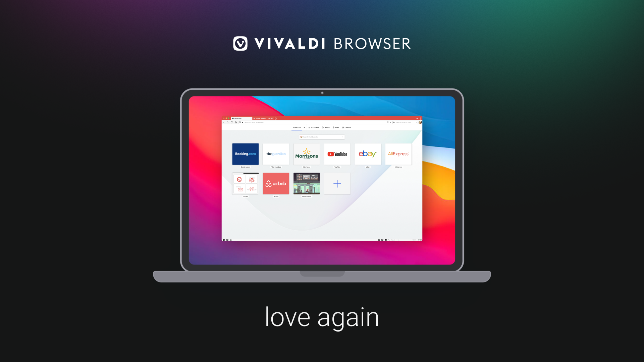Screen dimensions: 644x362
Task: Click the Vivaldi settings speed dial icon
Action: (x=245, y=183)
